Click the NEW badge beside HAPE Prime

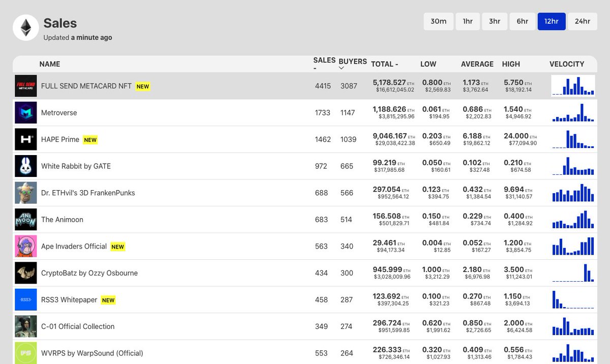tap(90, 140)
